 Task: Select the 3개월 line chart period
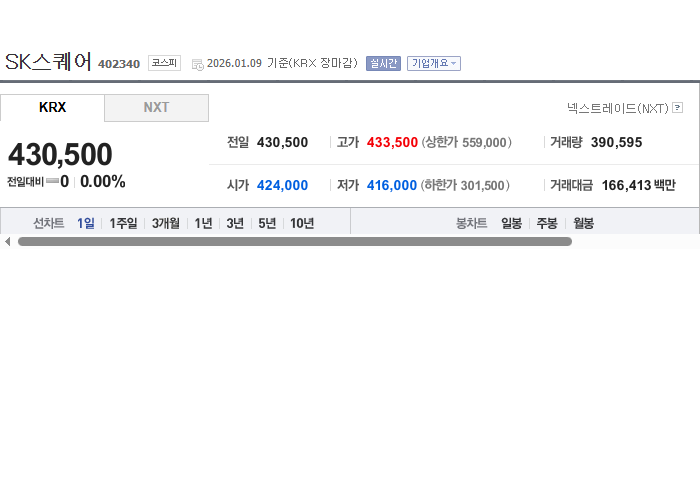click(x=166, y=223)
